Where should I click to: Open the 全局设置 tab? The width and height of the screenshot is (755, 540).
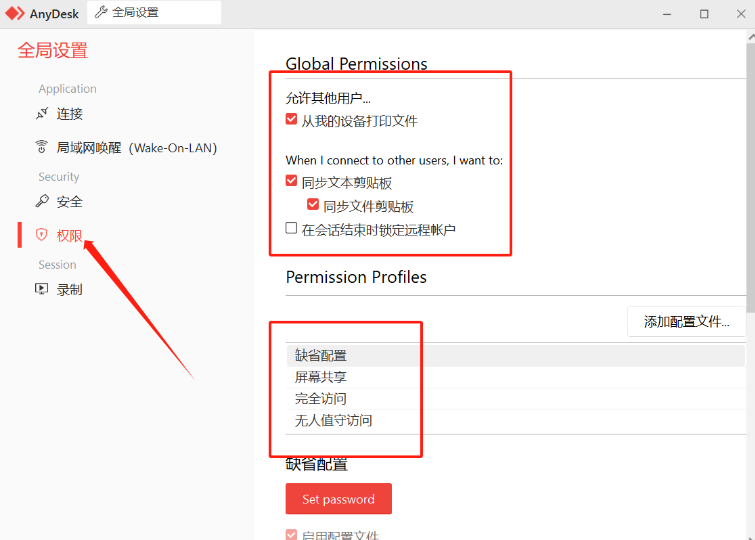154,13
